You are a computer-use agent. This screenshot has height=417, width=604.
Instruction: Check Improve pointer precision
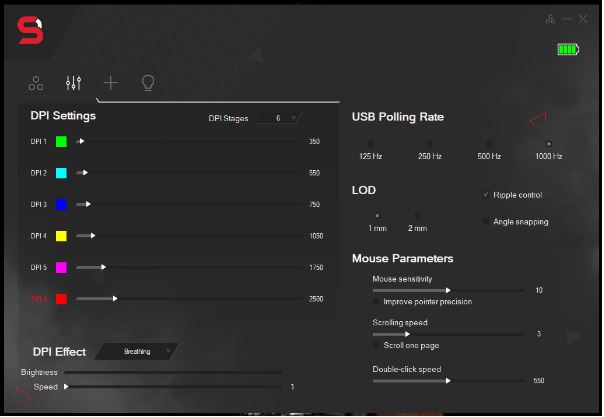click(x=376, y=301)
